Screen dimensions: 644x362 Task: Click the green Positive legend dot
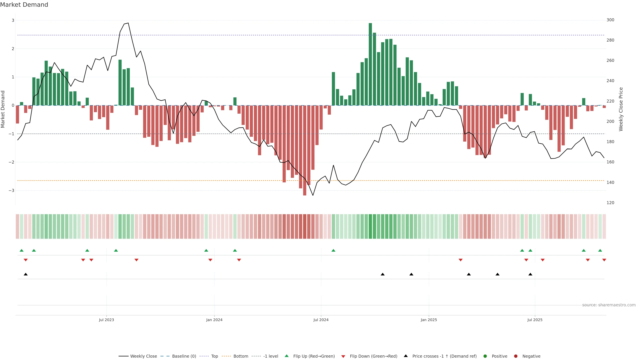485,356
